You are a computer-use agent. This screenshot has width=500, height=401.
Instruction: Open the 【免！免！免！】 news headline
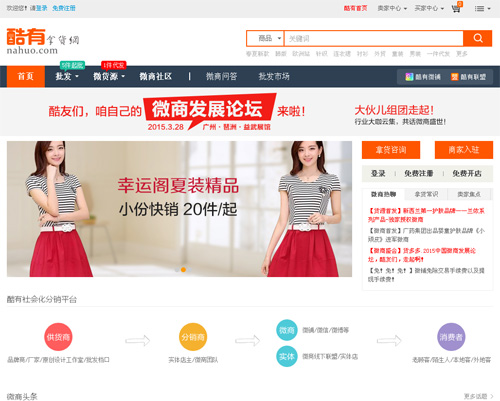point(426,275)
